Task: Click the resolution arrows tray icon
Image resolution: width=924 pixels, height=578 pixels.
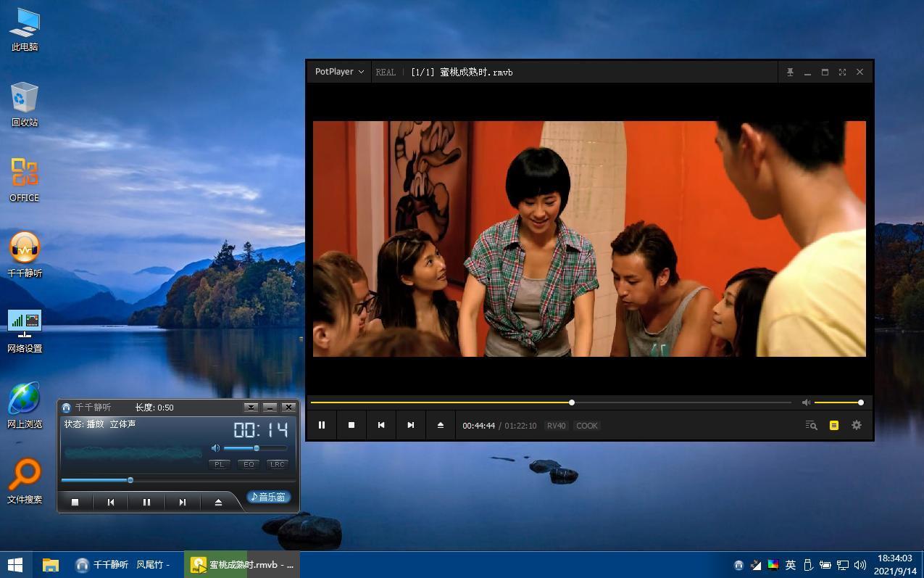Action: 756,565
